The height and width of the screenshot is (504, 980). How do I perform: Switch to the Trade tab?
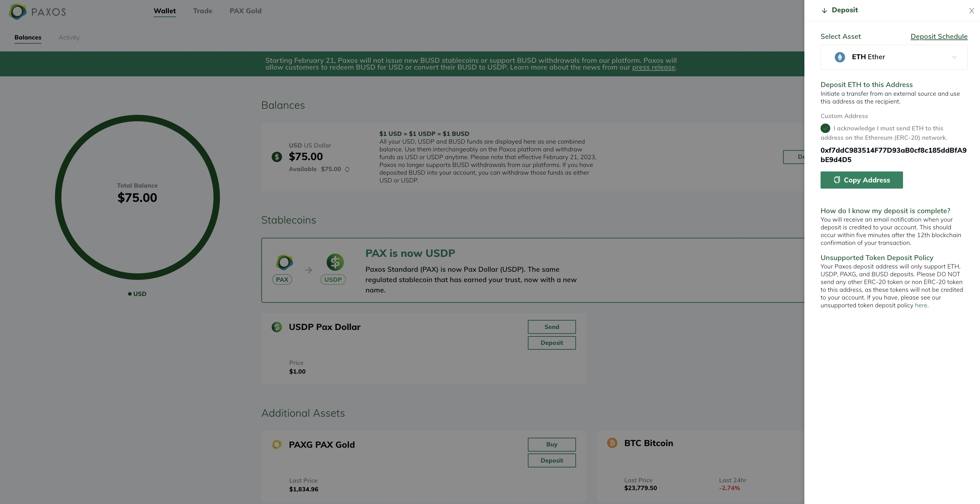[x=202, y=11]
